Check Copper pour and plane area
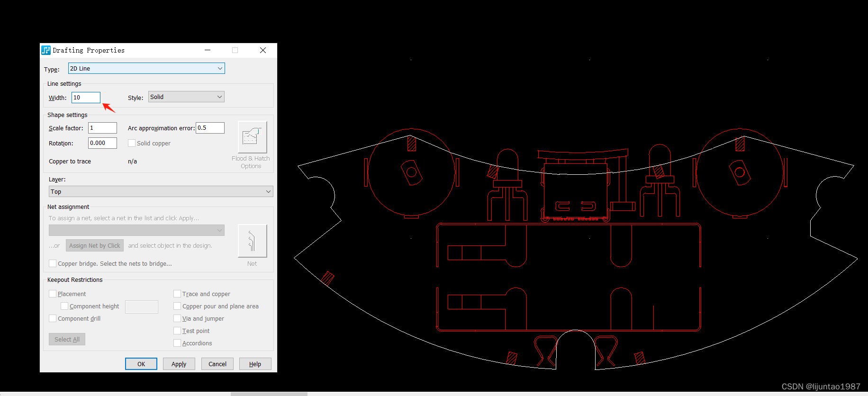868x396 pixels. (177, 306)
